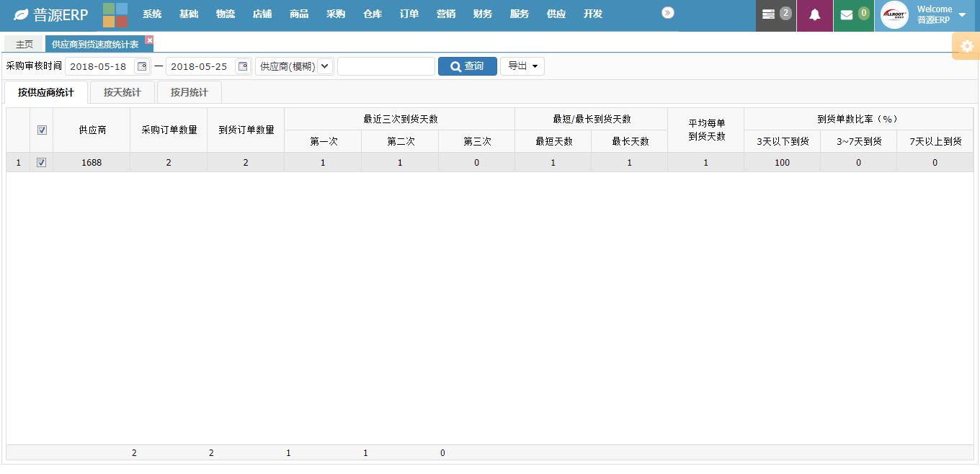This screenshot has height=474, width=980.
Task: Click the 最短天数 column header
Action: pyautogui.click(x=553, y=141)
